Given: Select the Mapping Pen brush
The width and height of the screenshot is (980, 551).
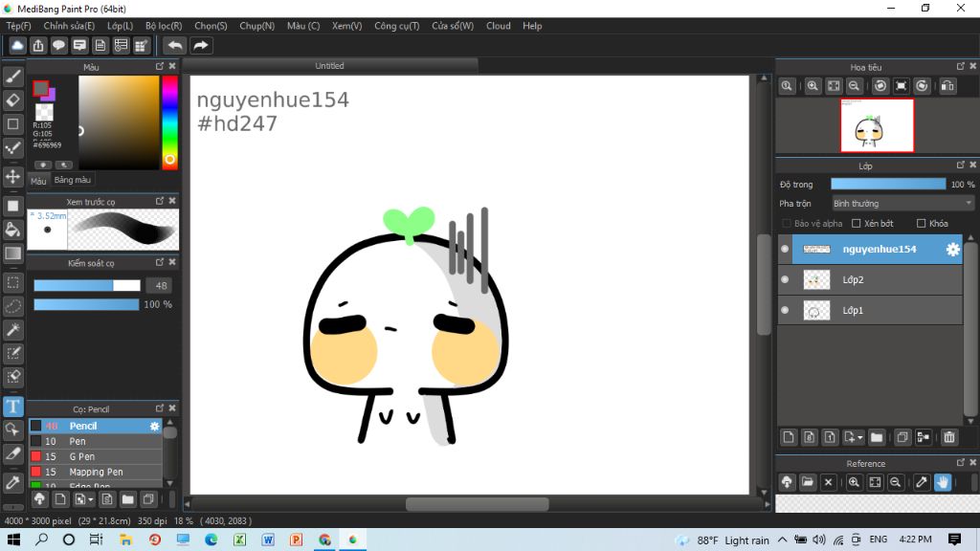Looking at the screenshot, I should tap(96, 472).
